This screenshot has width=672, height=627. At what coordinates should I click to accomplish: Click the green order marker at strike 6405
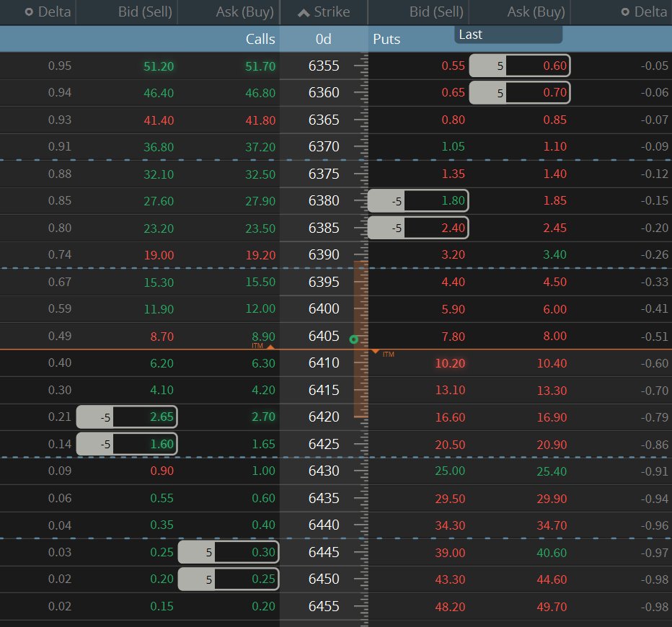pyautogui.click(x=354, y=339)
